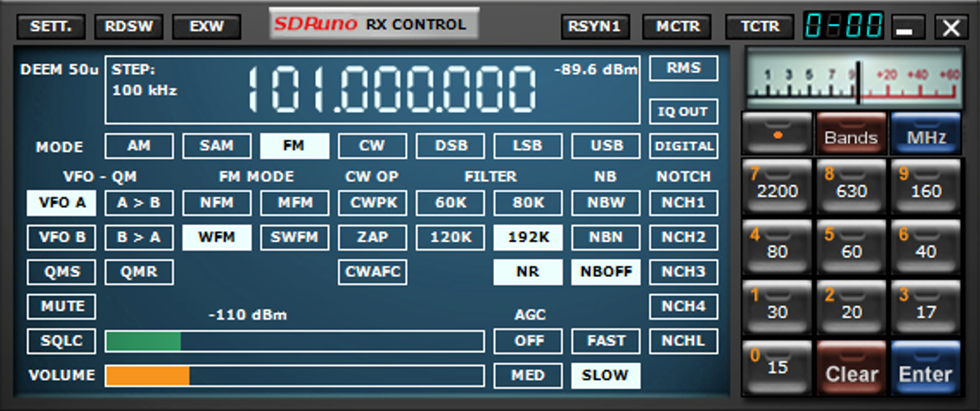Select NFM FM mode

[217, 203]
